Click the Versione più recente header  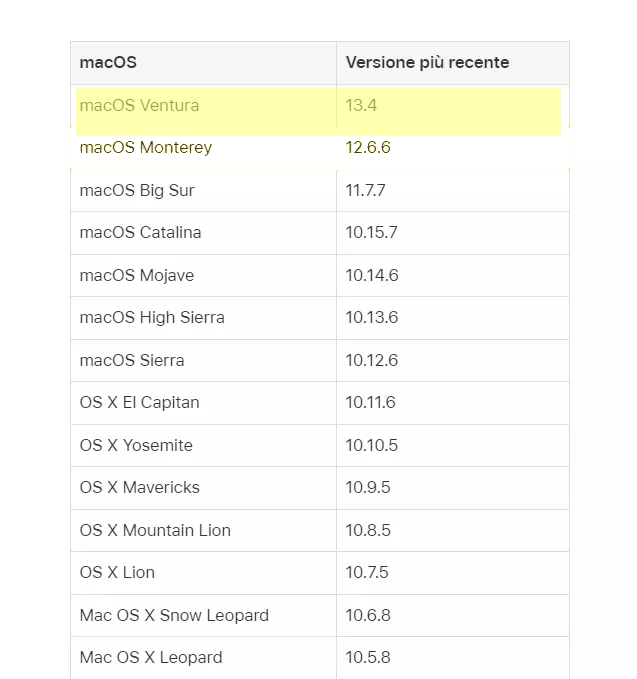(427, 63)
